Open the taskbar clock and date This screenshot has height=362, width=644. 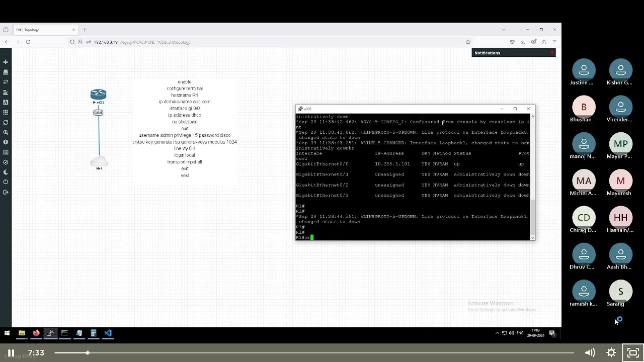536,333
